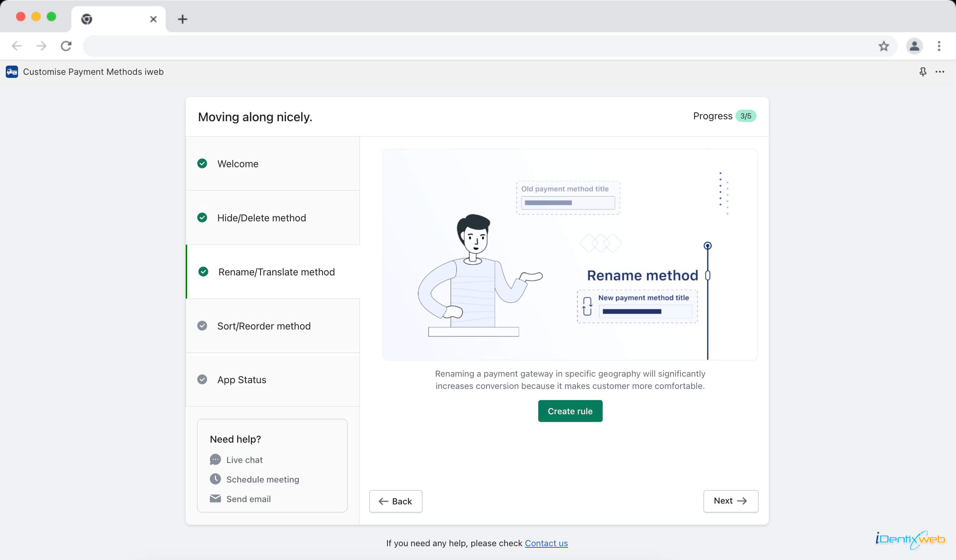Go to the Hide/Delete method step

click(273, 218)
